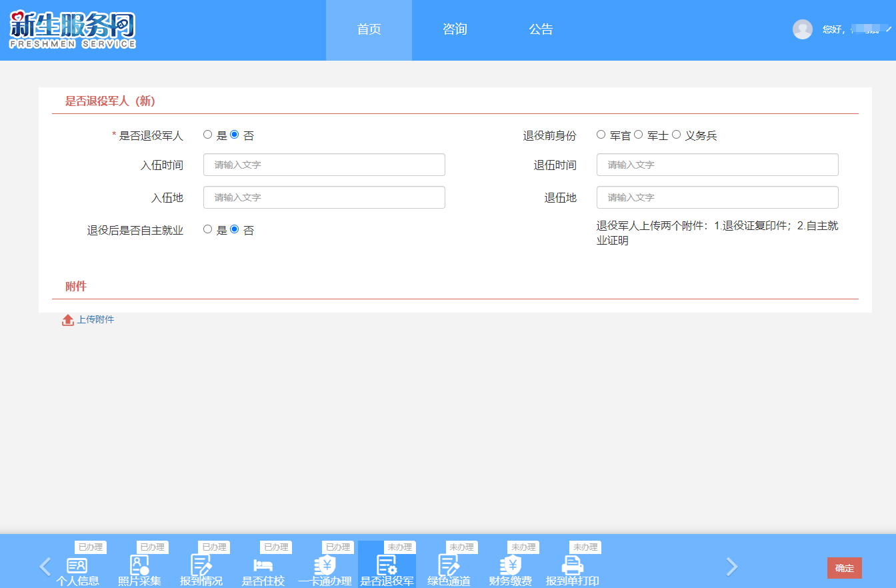
Task: Select 否 for 是否退役军人
Action: [x=235, y=135]
